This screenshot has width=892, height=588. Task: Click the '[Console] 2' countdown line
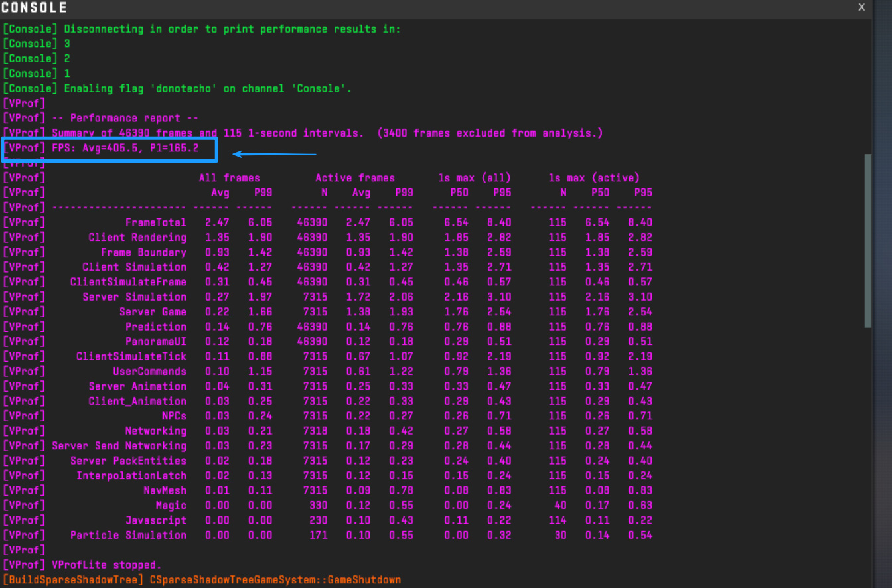(x=37, y=58)
